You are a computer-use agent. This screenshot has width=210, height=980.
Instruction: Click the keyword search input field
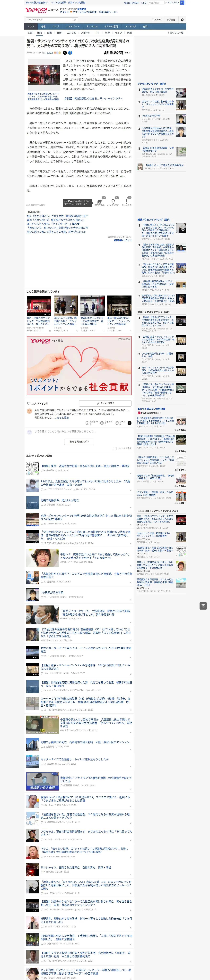(x=49, y=20)
